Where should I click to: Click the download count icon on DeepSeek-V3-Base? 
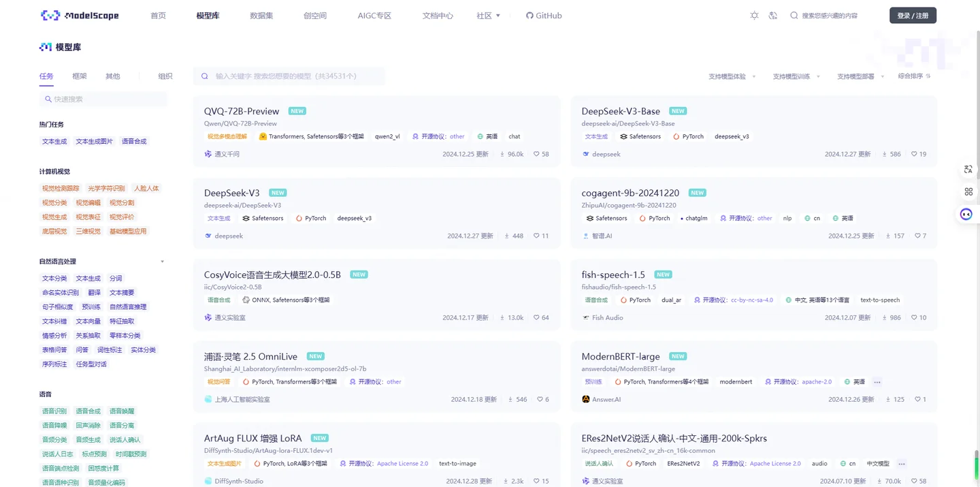pyautogui.click(x=884, y=154)
